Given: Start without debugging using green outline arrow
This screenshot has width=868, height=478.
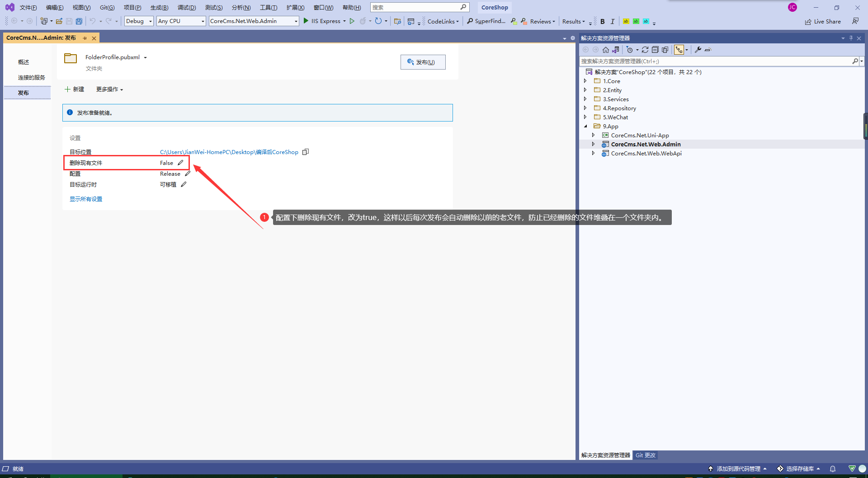Looking at the screenshot, I should [x=352, y=21].
